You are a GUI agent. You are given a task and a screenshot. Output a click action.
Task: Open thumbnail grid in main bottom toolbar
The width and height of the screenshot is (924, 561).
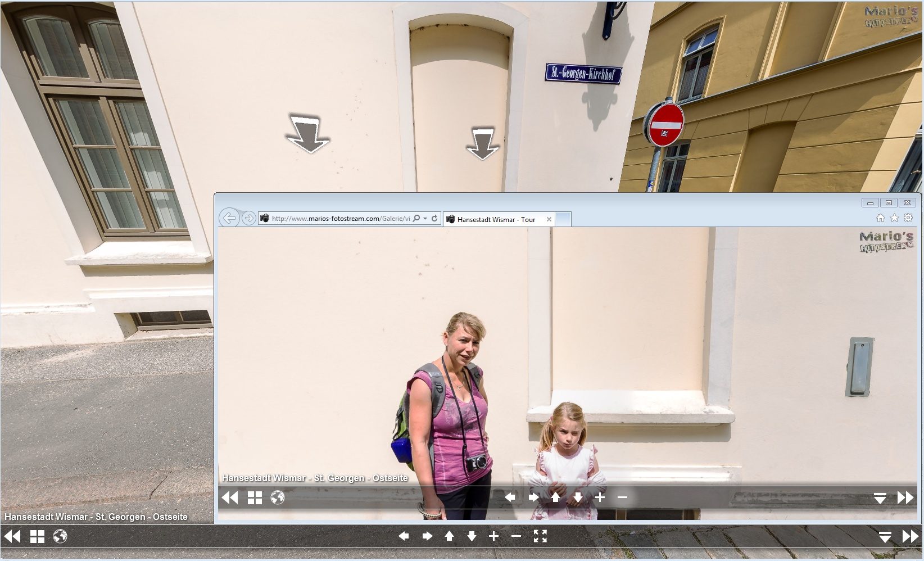37,537
